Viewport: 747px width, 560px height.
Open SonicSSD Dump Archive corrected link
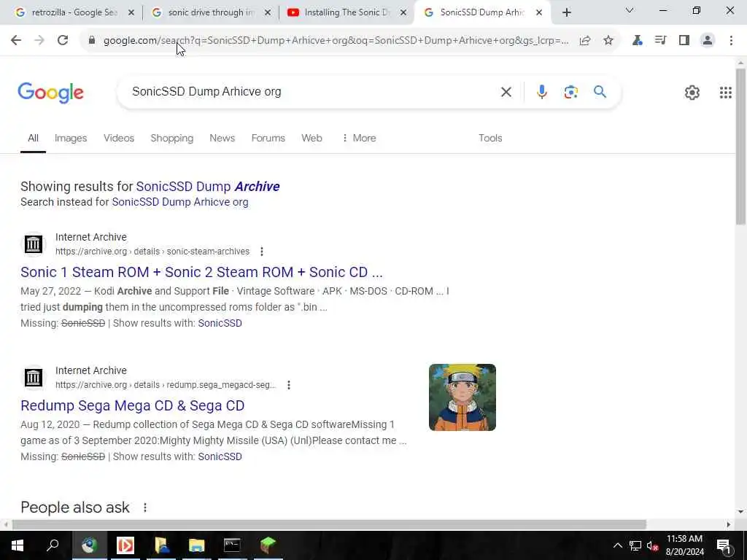point(208,186)
